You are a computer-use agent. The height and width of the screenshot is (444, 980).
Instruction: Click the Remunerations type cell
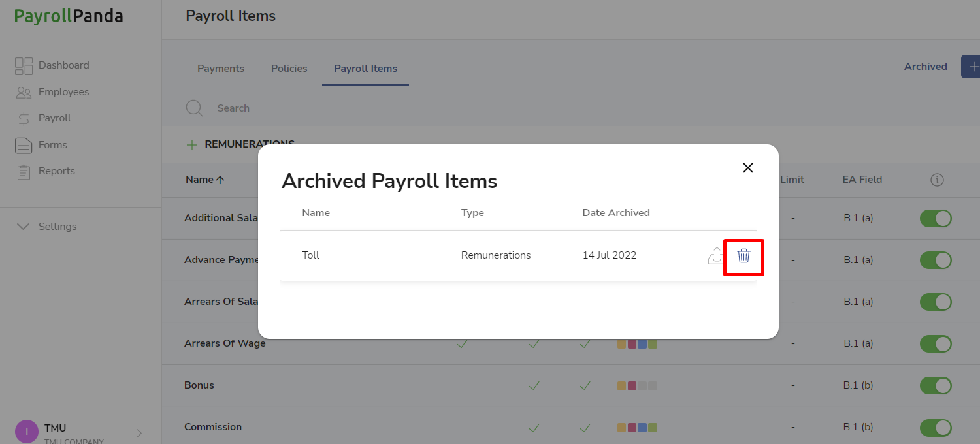pos(496,255)
